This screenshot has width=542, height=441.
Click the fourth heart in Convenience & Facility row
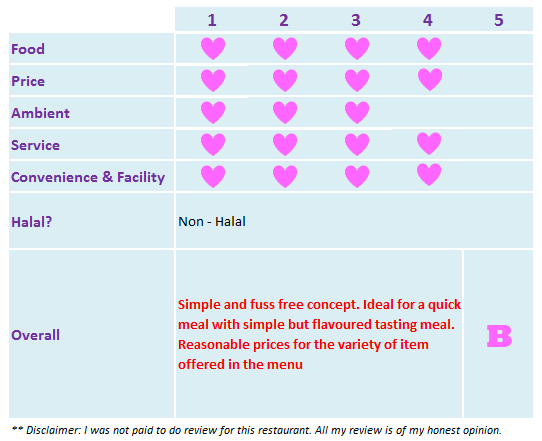pos(429,175)
